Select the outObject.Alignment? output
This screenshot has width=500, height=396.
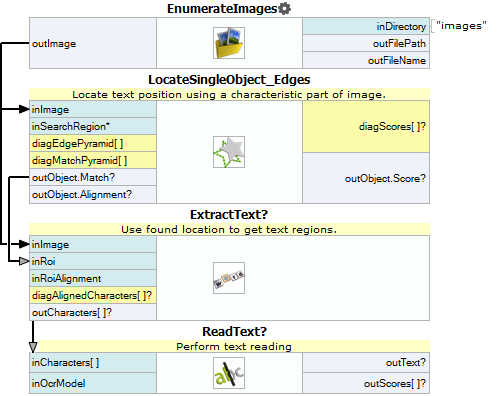[x=93, y=194]
